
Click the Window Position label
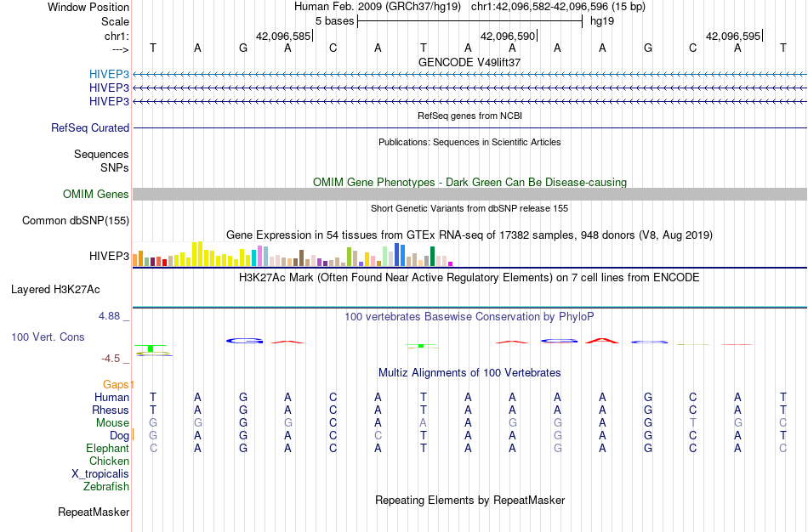tap(88, 7)
